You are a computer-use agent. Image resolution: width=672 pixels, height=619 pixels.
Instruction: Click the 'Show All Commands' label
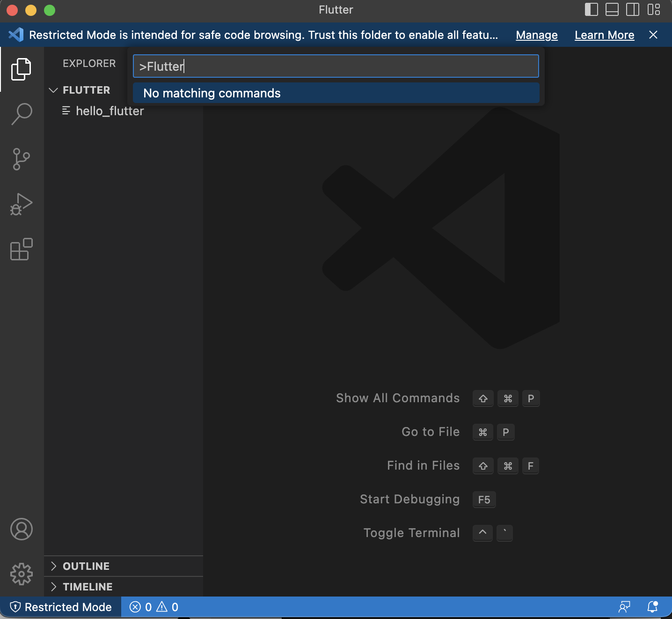(x=398, y=398)
